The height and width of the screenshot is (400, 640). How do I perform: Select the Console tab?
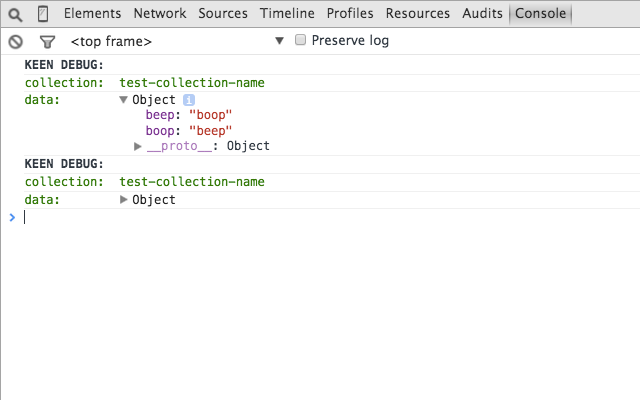point(540,13)
